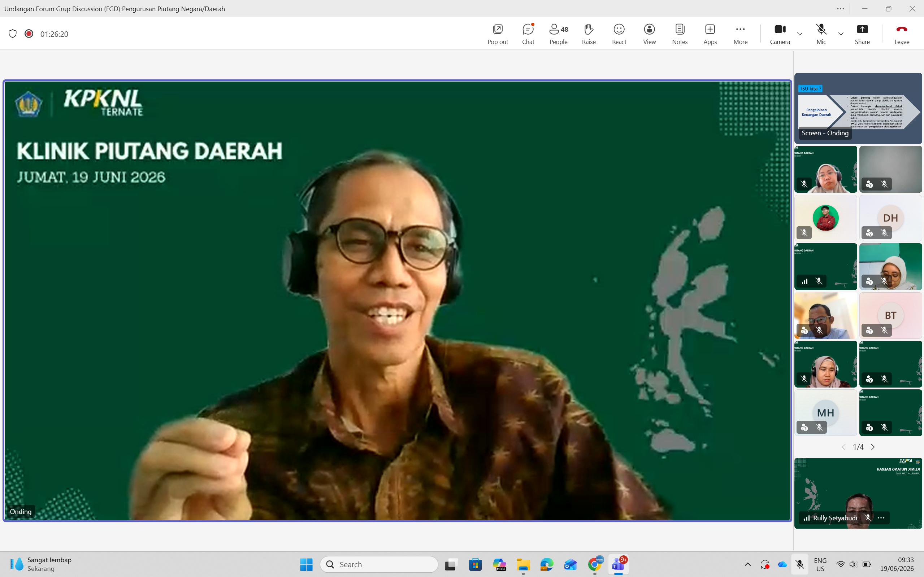The width and height of the screenshot is (924, 577).
Task: Go to previous participant page
Action: pyautogui.click(x=843, y=447)
